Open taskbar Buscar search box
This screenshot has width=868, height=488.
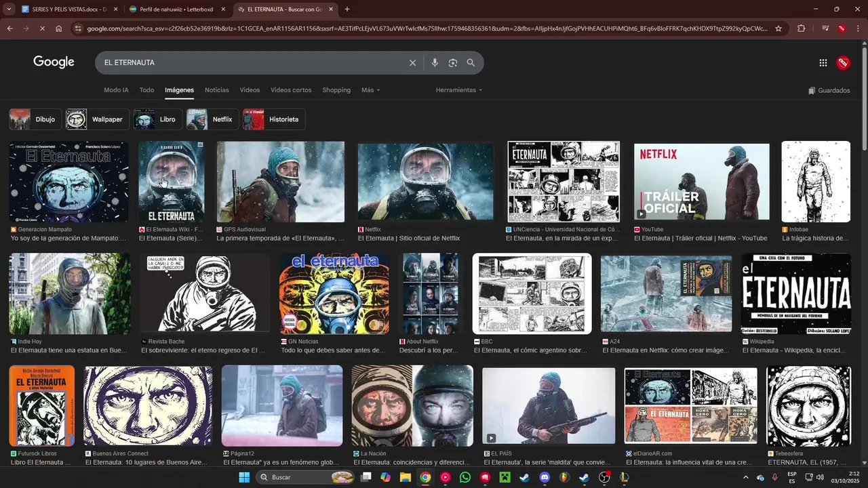click(x=307, y=477)
